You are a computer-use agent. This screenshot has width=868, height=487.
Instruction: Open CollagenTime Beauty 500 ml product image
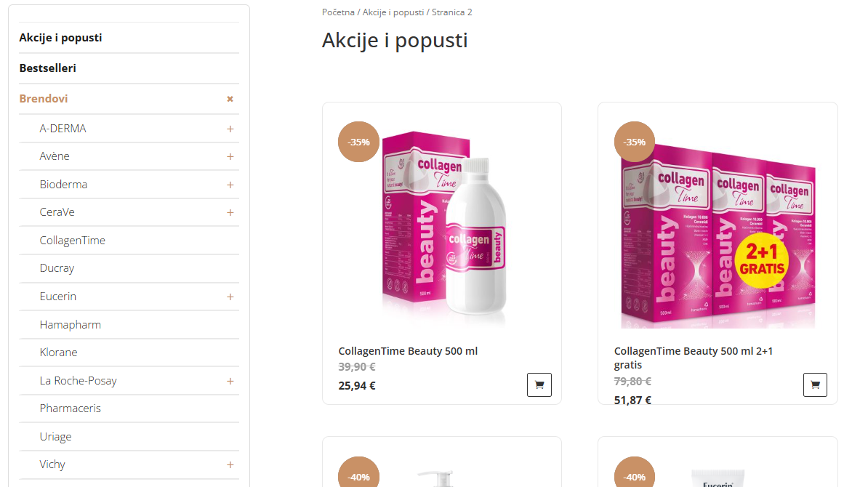pos(443,224)
